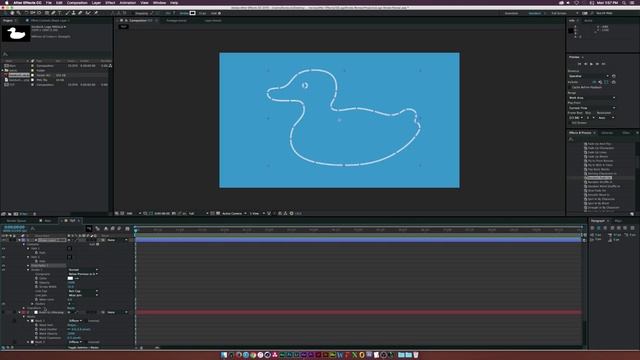Open the Stroke 1 color swatch

point(70,278)
